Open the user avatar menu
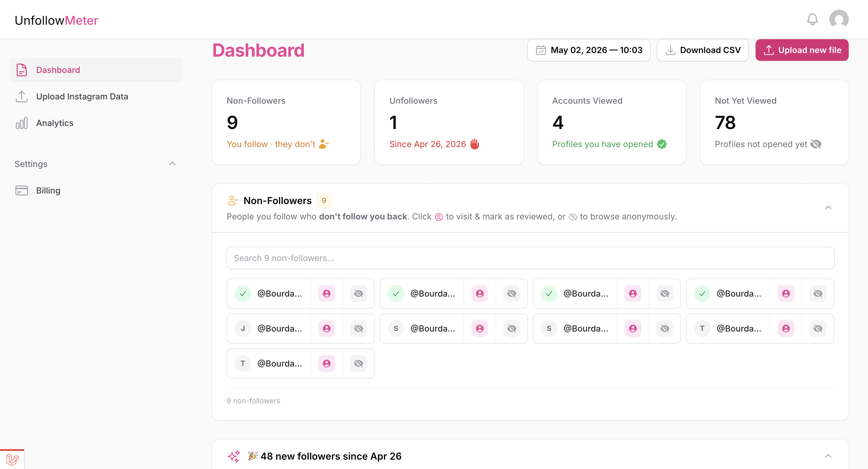Image resolution: width=868 pixels, height=469 pixels. point(839,19)
